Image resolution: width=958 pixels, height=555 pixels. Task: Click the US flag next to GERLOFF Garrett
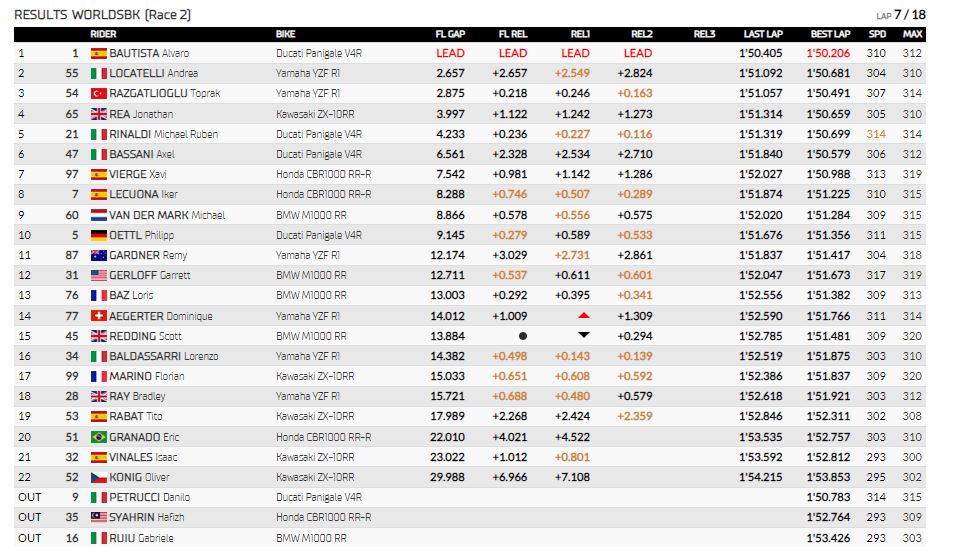(x=98, y=275)
